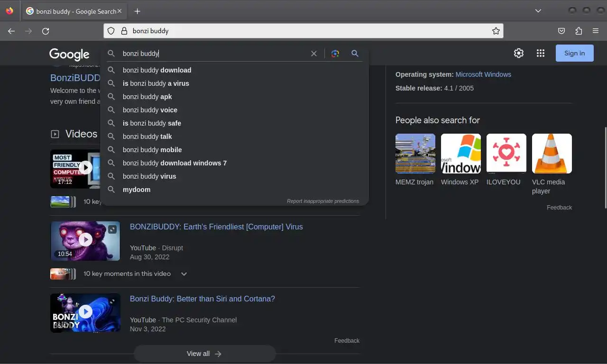
Task: Select suggestion bonzi buddy talk
Action: click(x=234, y=136)
